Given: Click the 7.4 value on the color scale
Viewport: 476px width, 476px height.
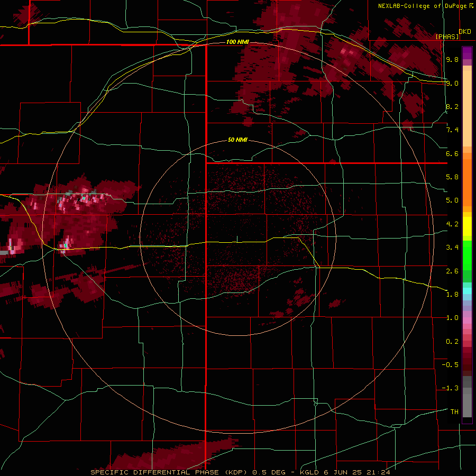Looking at the screenshot, I should point(452,130).
